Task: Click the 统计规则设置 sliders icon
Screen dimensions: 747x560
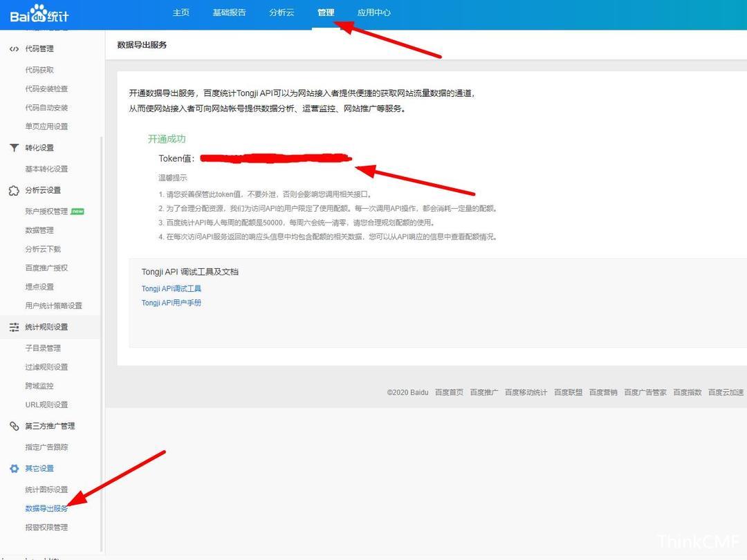Action: coord(15,326)
